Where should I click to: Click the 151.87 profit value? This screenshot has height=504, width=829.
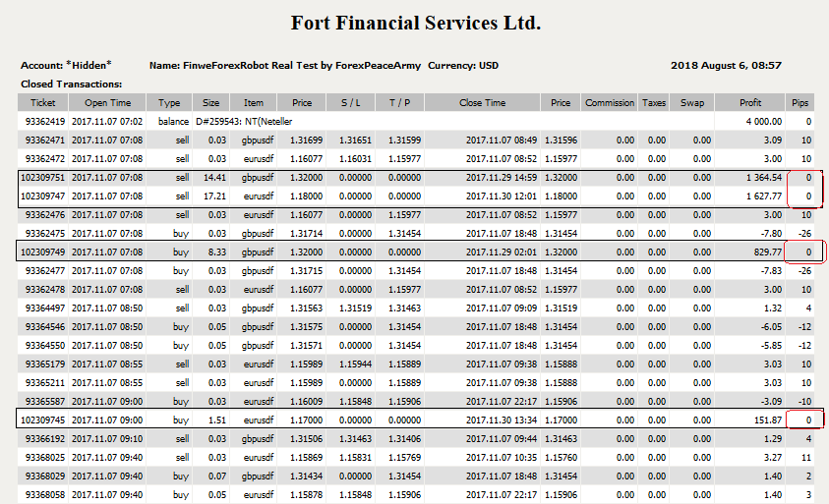tap(768, 420)
